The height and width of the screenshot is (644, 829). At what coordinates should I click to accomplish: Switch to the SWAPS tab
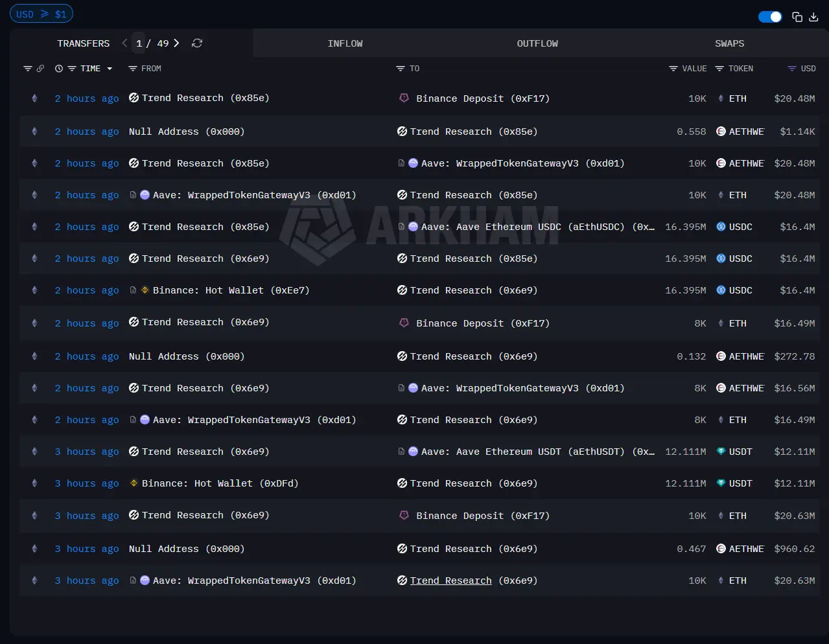(729, 43)
